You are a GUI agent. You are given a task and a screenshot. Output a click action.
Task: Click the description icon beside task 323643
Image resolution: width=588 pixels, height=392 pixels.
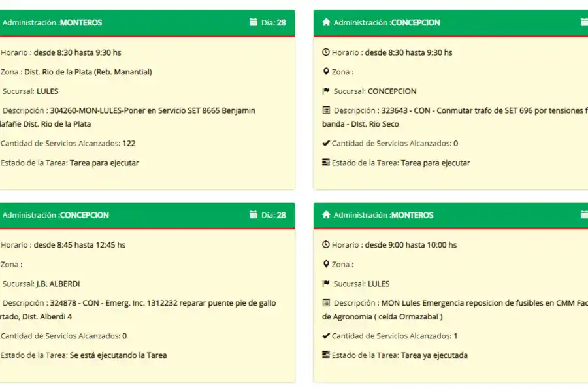tap(326, 111)
